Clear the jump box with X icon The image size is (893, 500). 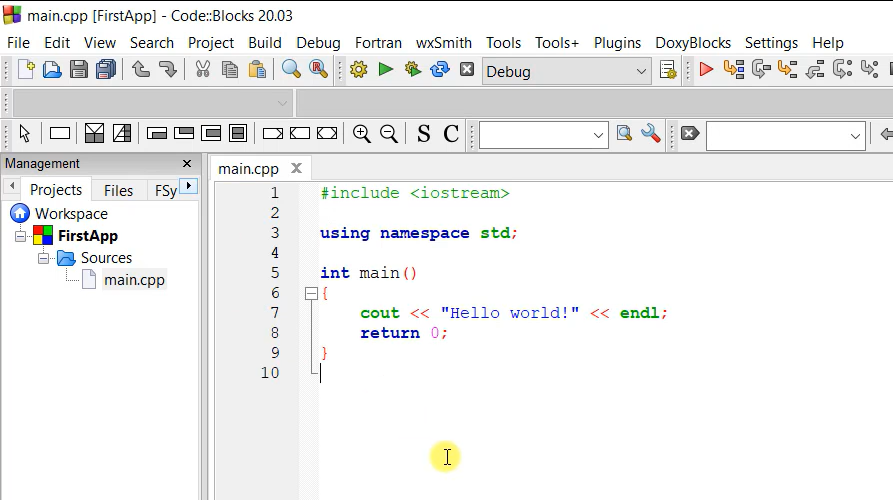tap(690, 134)
